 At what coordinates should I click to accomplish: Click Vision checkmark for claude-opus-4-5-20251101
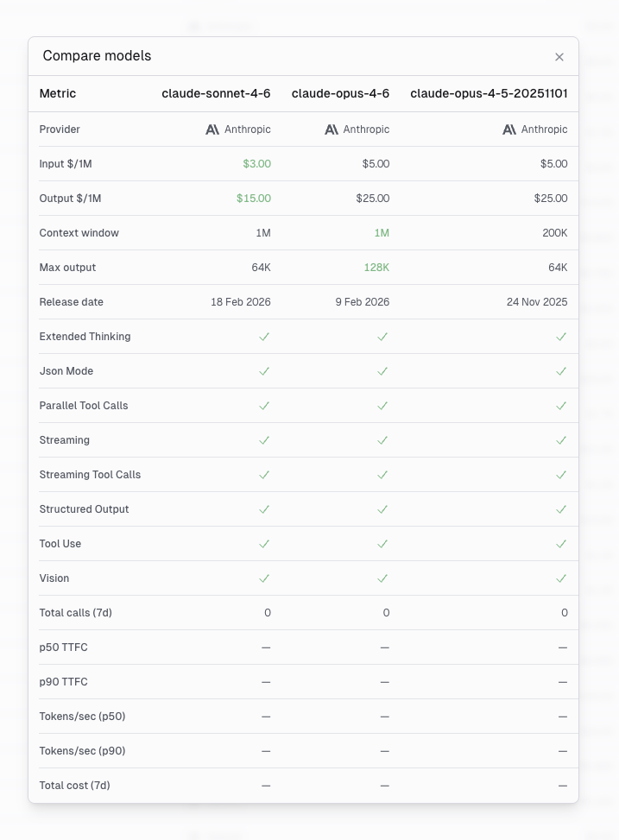(x=561, y=578)
